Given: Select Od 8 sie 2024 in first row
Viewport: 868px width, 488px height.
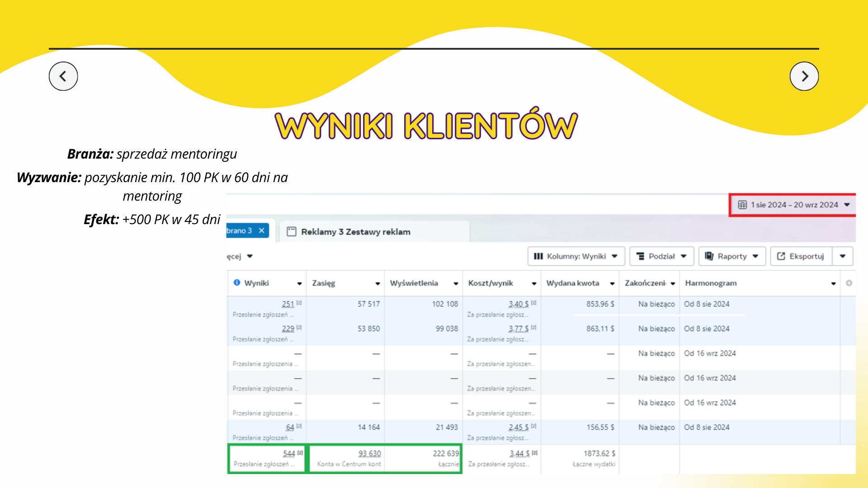Looking at the screenshot, I should 707,304.
